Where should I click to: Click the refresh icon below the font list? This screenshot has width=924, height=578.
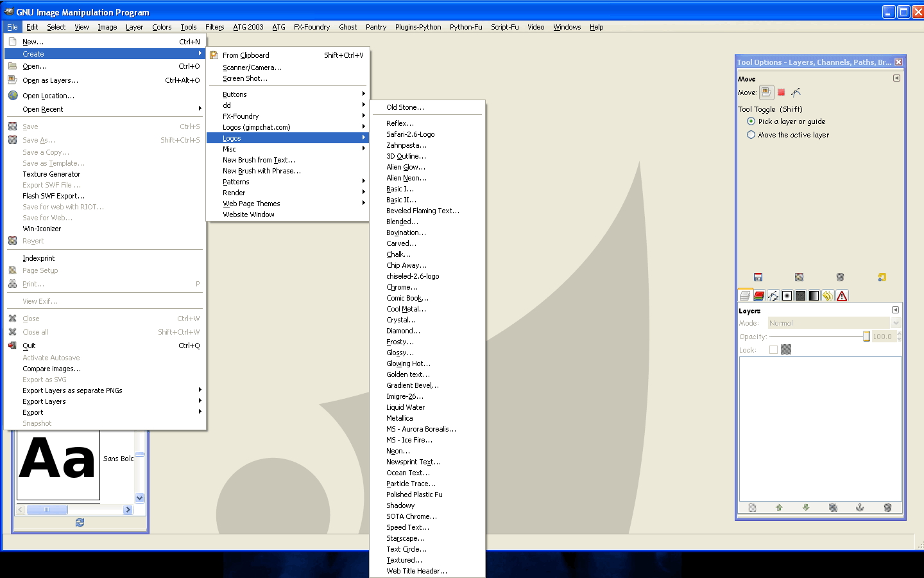click(x=80, y=523)
